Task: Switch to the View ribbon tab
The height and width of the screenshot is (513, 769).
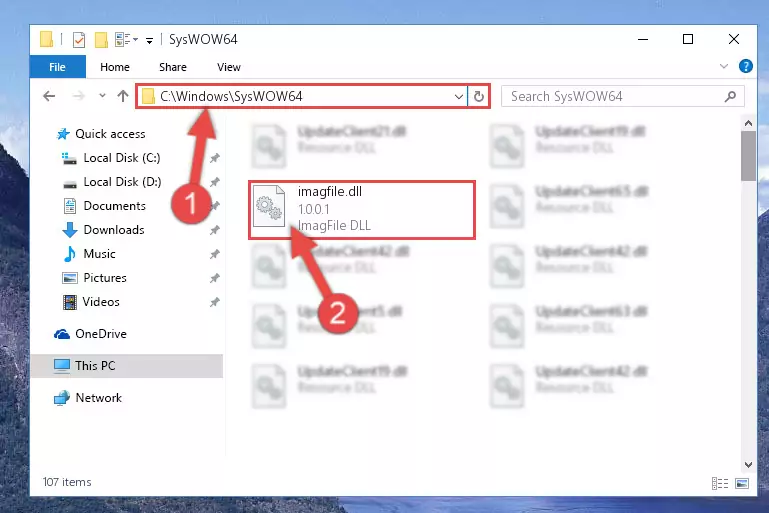Action: click(x=229, y=67)
